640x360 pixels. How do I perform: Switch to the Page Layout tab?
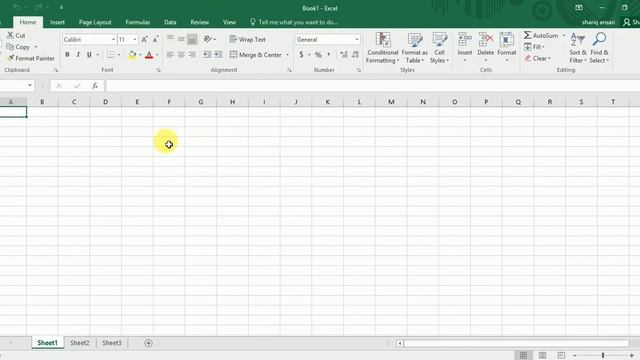95,22
